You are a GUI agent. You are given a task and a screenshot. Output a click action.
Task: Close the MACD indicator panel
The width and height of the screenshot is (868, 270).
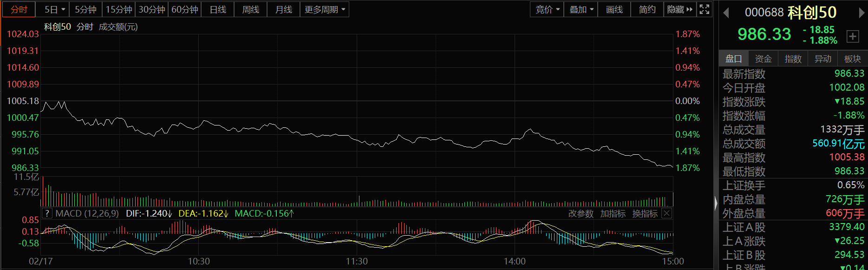(x=667, y=213)
